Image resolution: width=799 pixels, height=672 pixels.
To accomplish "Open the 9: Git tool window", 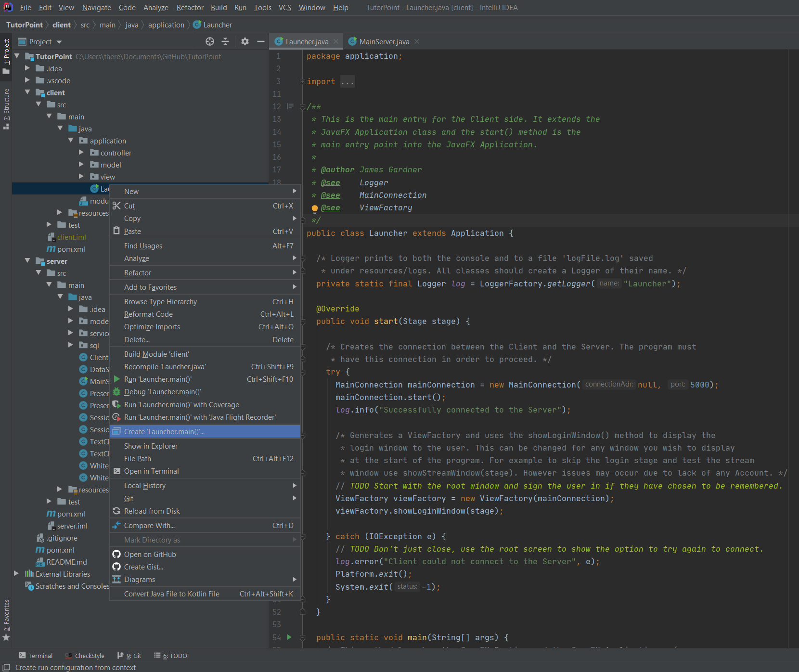I will coord(129,656).
